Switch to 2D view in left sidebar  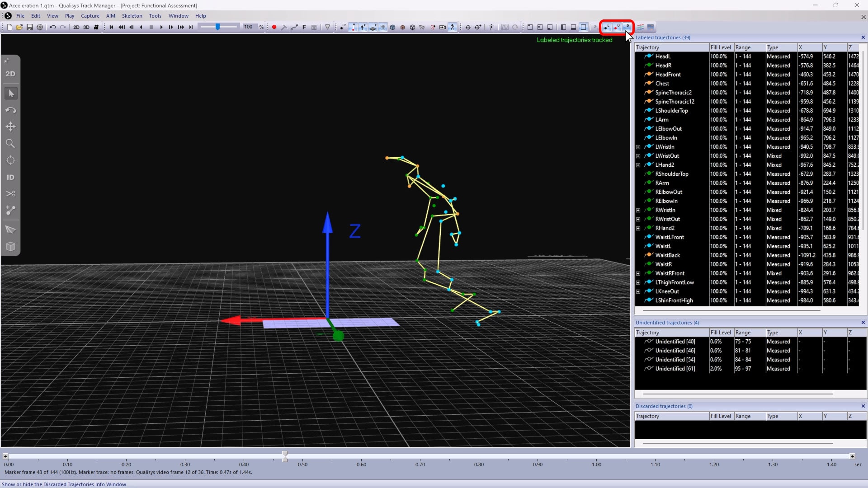10,74
